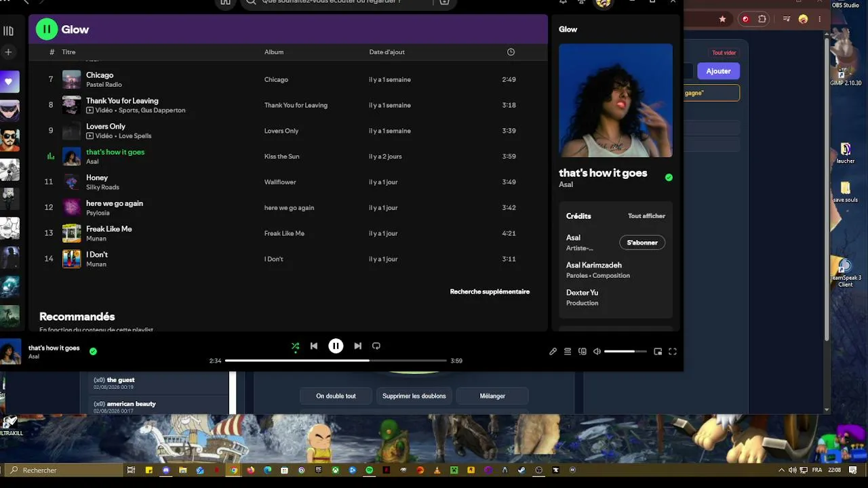Open Task View on the Windows taskbar
The width and height of the screenshot is (868, 488).
[x=132, y=470]
